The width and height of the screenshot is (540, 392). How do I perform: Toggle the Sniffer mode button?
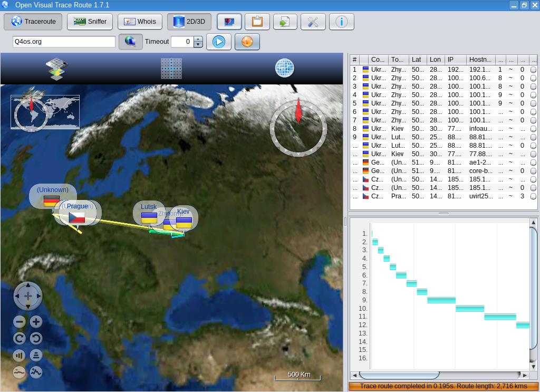click(90, 22)
